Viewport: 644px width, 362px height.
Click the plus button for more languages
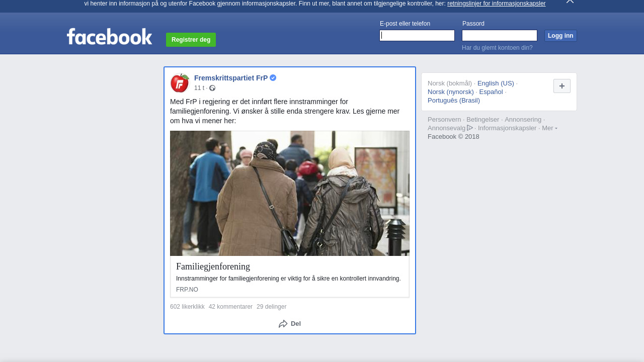tap(562, 86)
